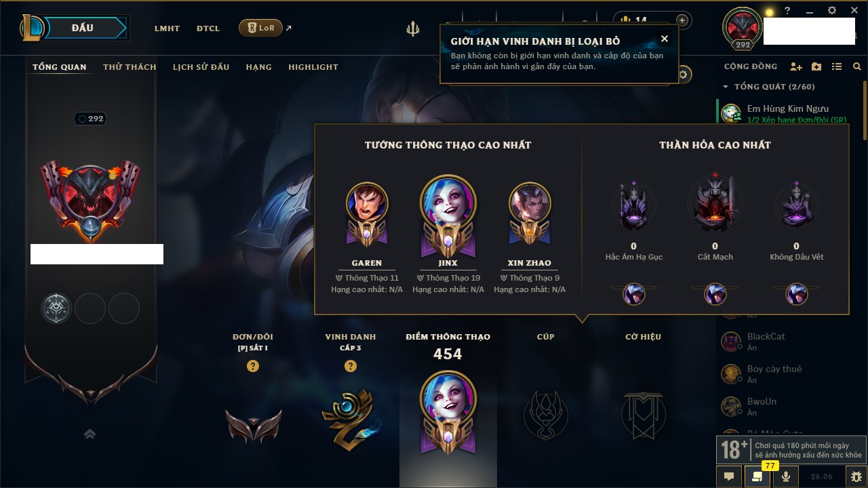Close the Giới hạn vinh danh notification

pyautogui.click(x=665, y=39)
